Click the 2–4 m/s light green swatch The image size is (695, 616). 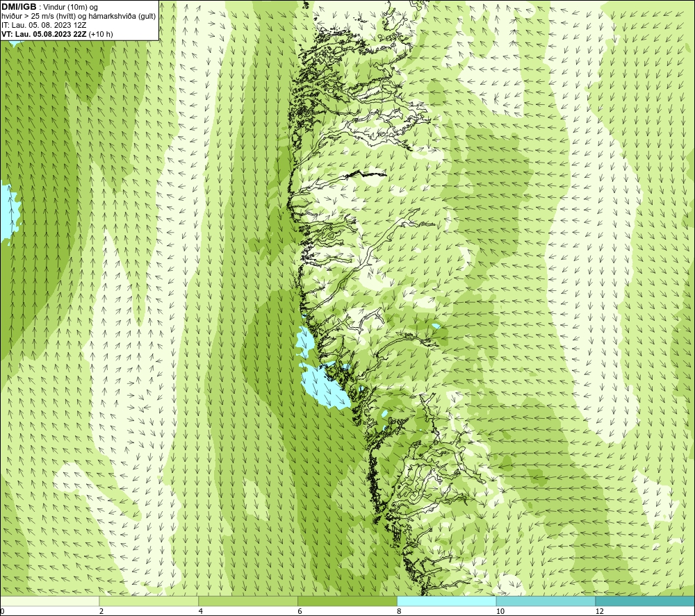pyautogui.click(x=149, y=601)
